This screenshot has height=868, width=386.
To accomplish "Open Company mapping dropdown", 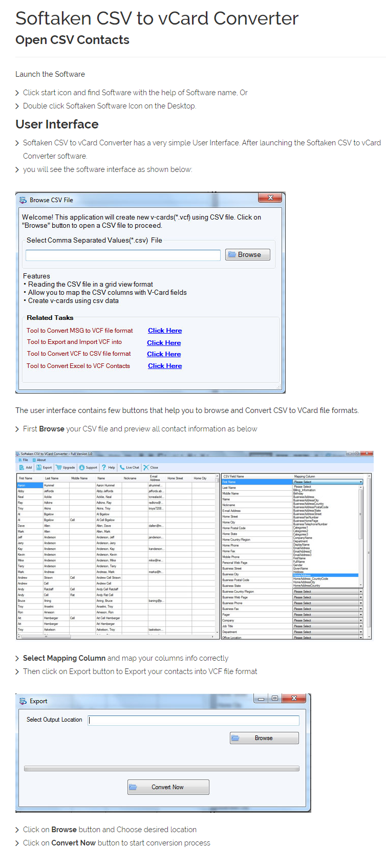I will pos(328,620).
